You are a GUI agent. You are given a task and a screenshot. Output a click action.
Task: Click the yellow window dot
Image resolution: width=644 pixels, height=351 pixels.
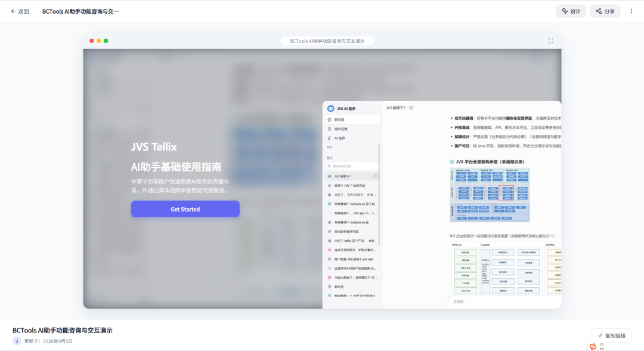pos(98,41)
